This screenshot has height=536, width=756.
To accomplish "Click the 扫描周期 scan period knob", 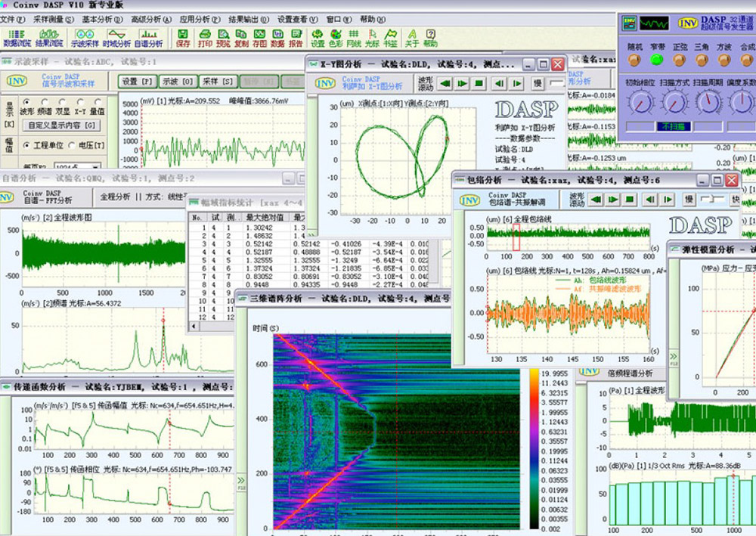I will tap(708, 103).
